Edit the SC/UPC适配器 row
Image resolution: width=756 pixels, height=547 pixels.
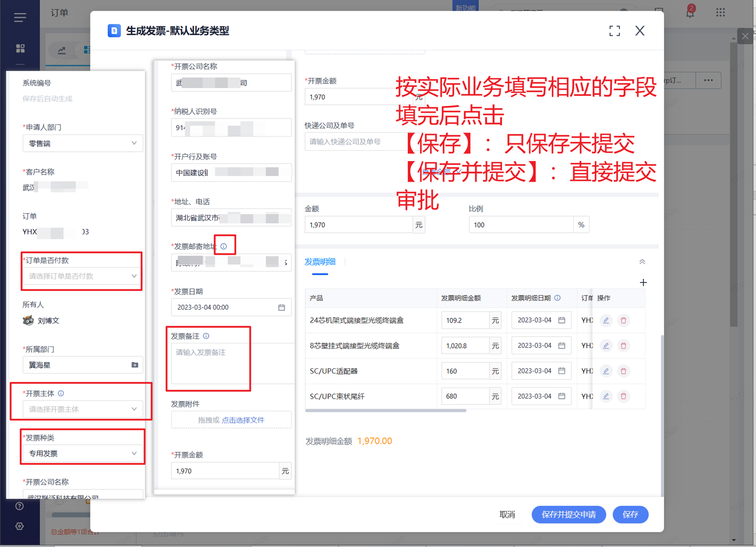606,371
